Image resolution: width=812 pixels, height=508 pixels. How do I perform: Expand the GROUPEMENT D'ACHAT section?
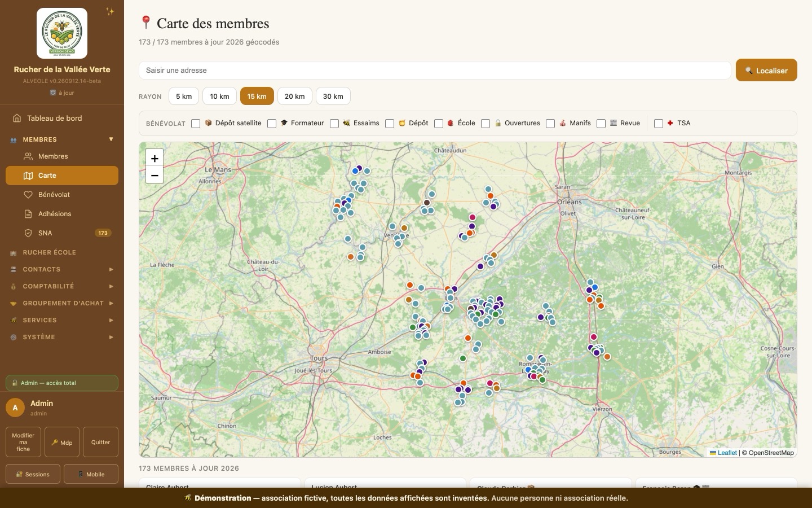point(62,303)
